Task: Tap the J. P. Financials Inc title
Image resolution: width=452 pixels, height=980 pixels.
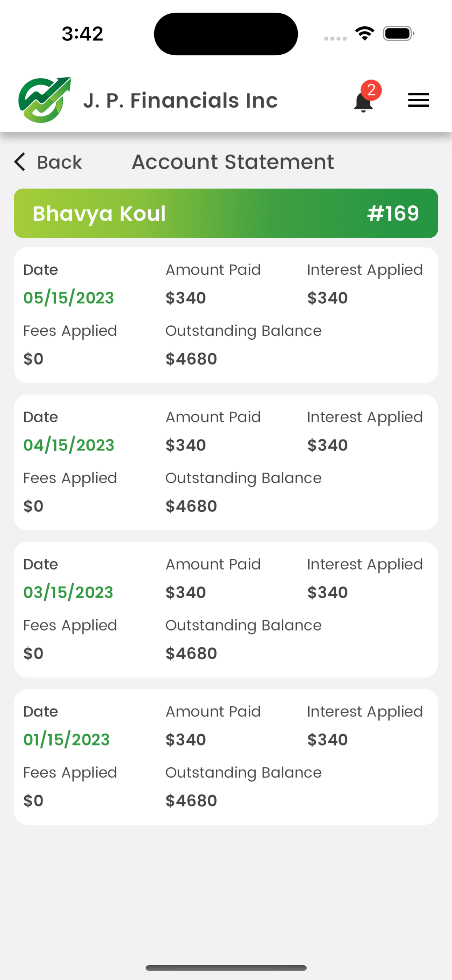Action: (x=181, y=101)
